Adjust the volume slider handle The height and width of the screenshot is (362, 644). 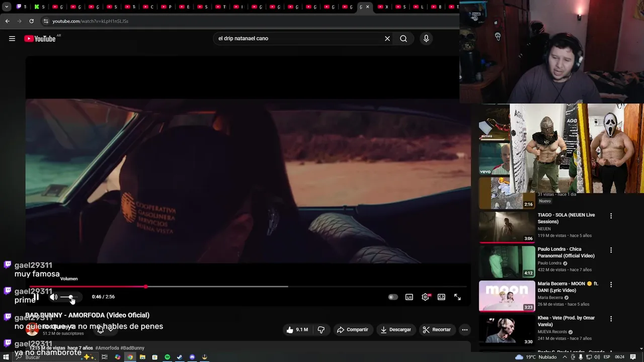click(71, 297)
